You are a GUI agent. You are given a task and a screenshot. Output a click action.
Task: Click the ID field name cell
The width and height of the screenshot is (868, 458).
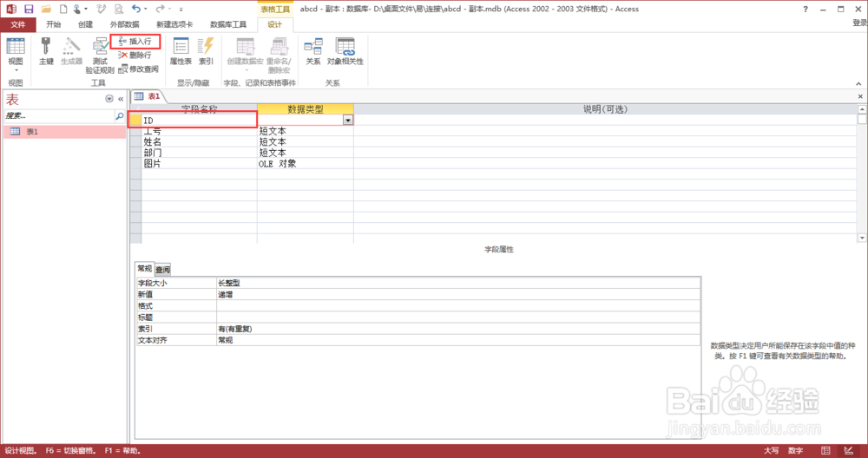click(199, 120)
